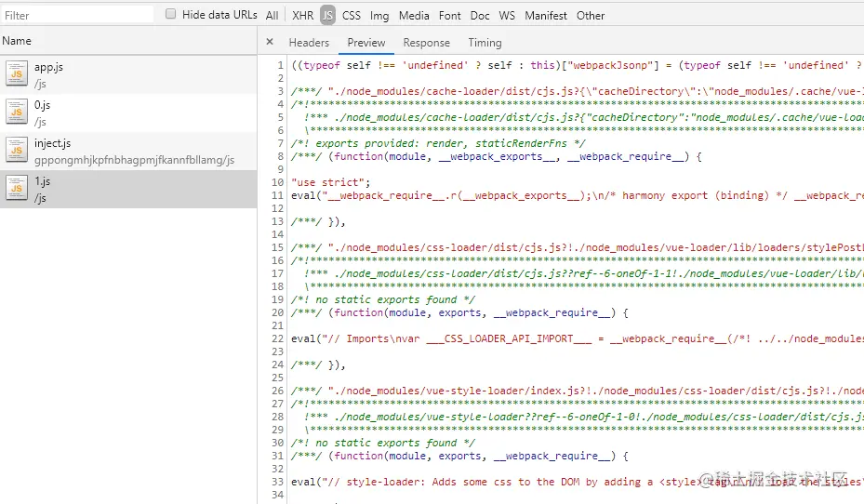
Task: Filter requests by Other
Action: (591, 16)
